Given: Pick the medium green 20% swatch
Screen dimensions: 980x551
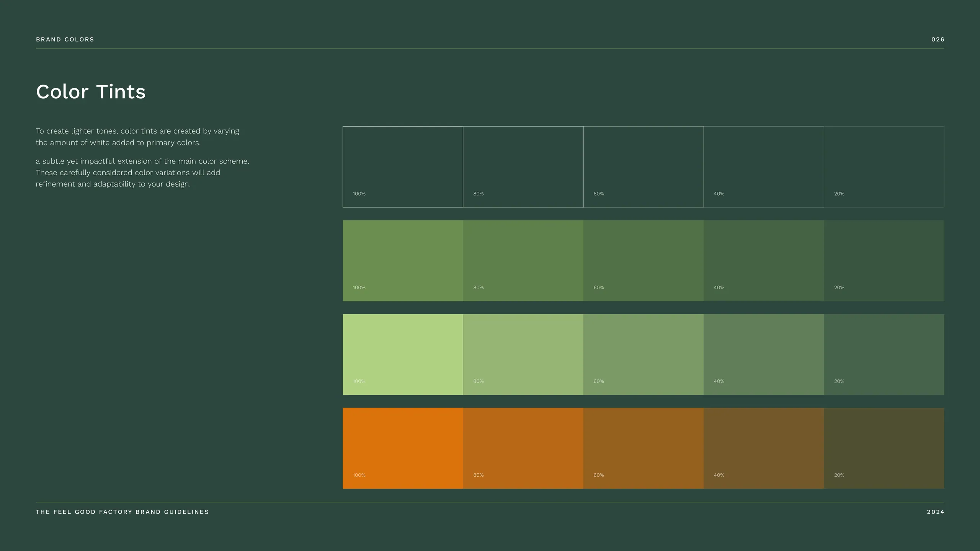Looking at the screenshot, I should tap(884, 261).
